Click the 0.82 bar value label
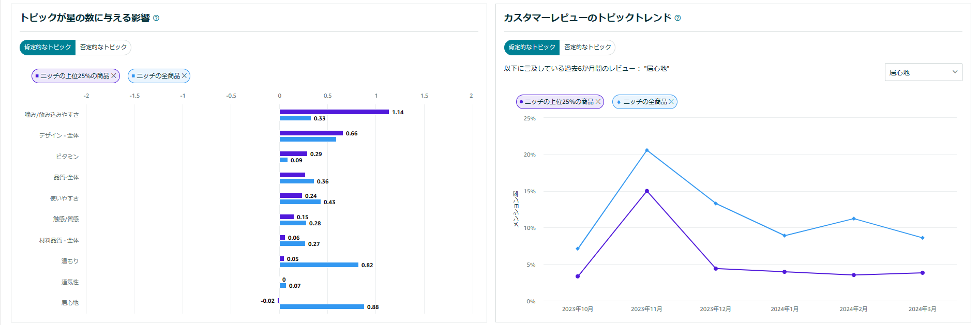The height and width of the screenshot is (325, 980). coord(367,265)
